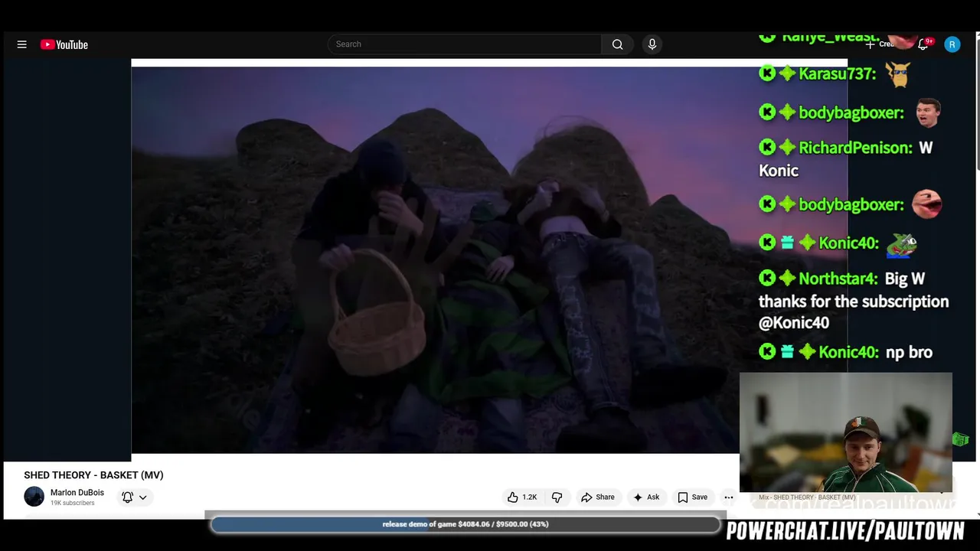Click the subscription notification bell beside the channel
This screenshot has width=980, height=551.
(x=127, y=497)
